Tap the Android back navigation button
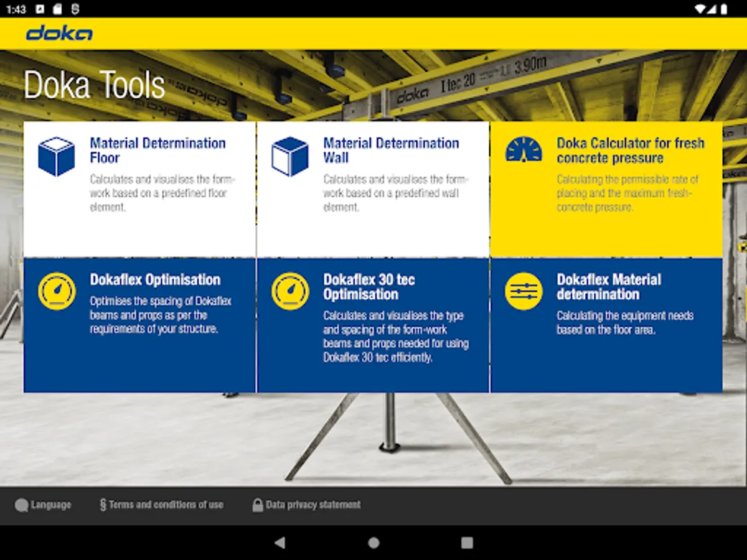The width and height of the screenshot is (747, 560). [280, 543]
